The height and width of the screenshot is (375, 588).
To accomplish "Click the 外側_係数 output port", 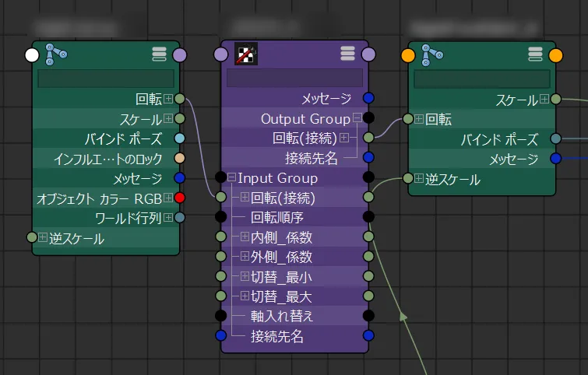I will coord(368,256).
